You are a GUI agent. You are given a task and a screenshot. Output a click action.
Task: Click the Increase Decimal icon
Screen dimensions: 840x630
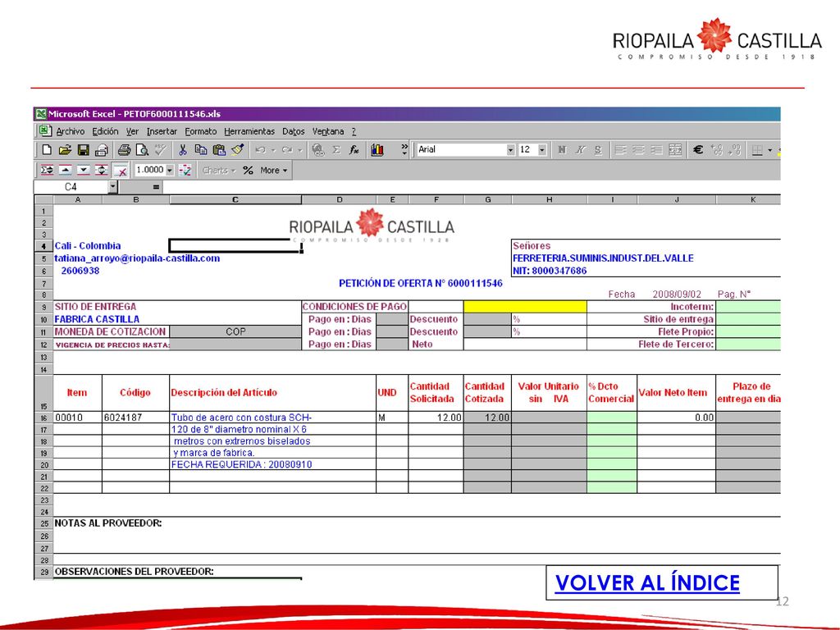tap(717, 150)
